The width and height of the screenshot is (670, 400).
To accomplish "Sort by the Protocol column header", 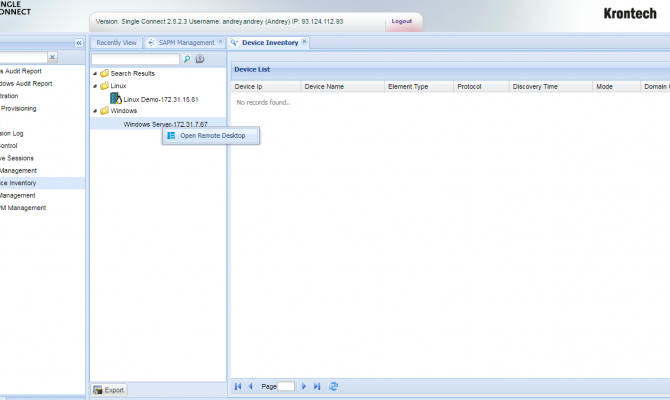I will (481, 86).
